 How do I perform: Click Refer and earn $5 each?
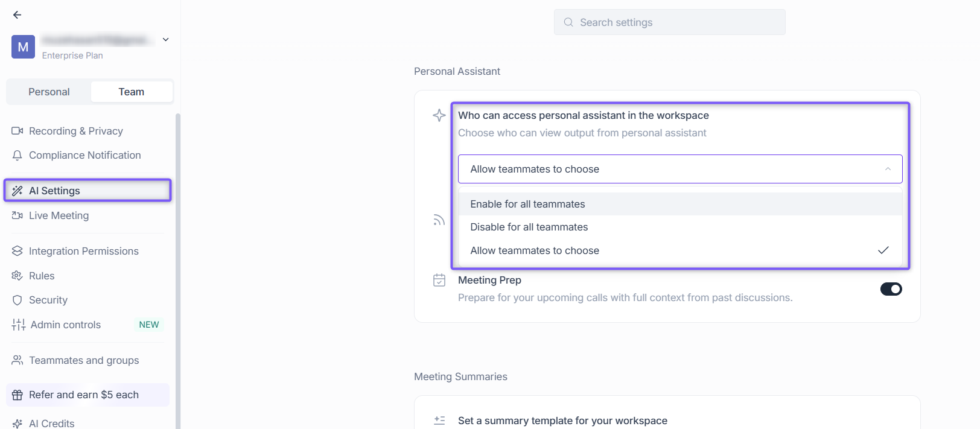click(88, 395)
